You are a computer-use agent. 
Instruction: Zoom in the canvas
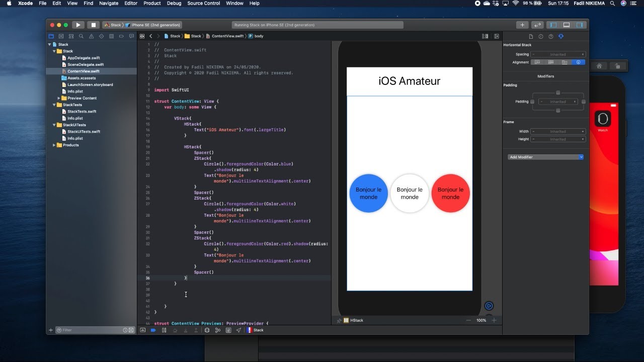494,320
